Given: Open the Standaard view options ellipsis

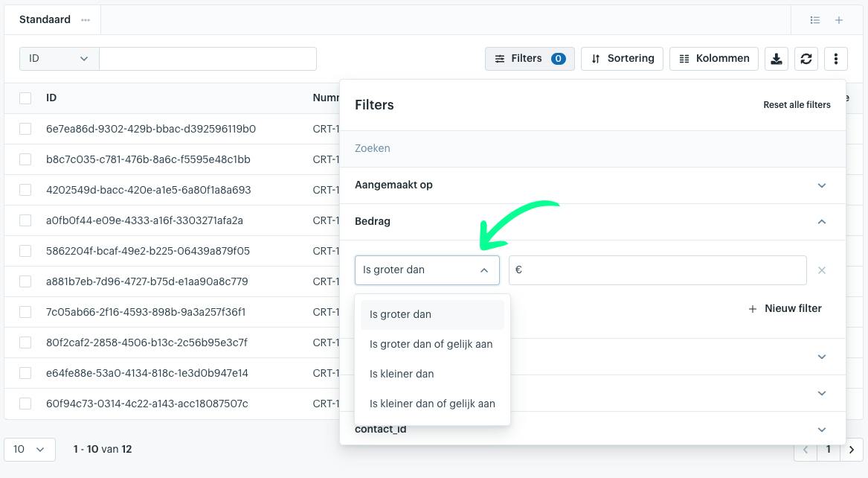Looking at the screenshot, I should 86,20.
